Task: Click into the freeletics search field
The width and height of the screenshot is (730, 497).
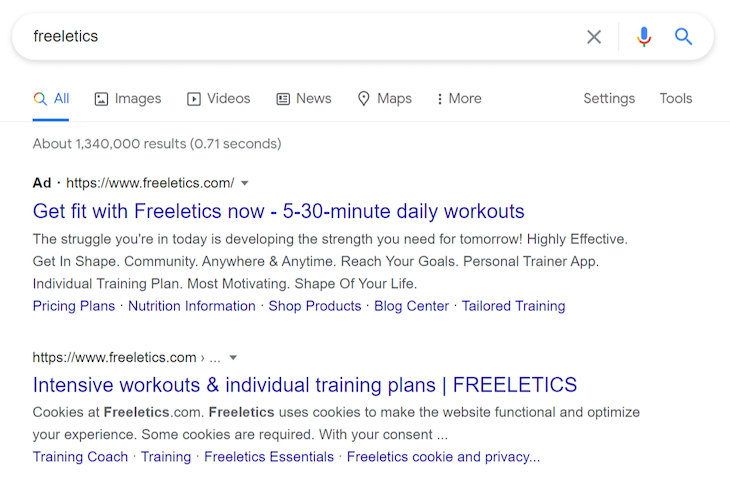Action: pos(298,36)
